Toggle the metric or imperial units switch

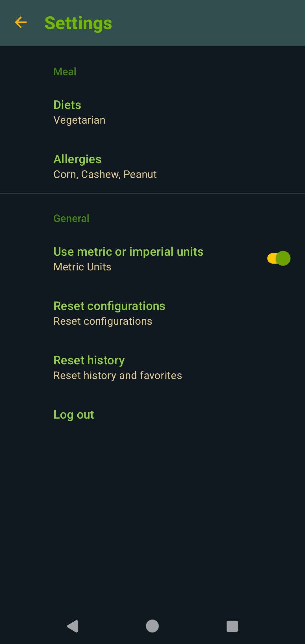[x=279, y=258]
